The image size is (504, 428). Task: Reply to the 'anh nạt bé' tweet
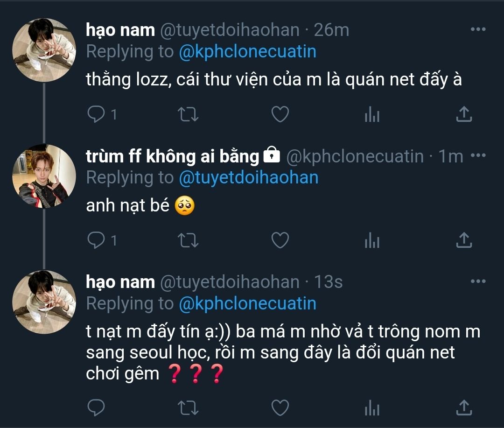coord(96,240)
